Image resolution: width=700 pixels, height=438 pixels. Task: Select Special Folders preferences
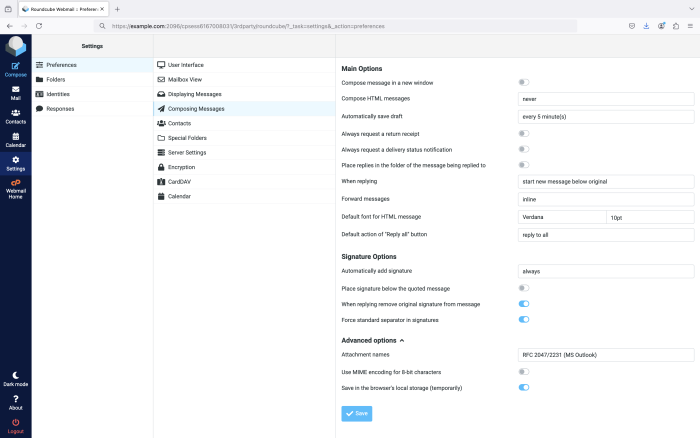244,138
